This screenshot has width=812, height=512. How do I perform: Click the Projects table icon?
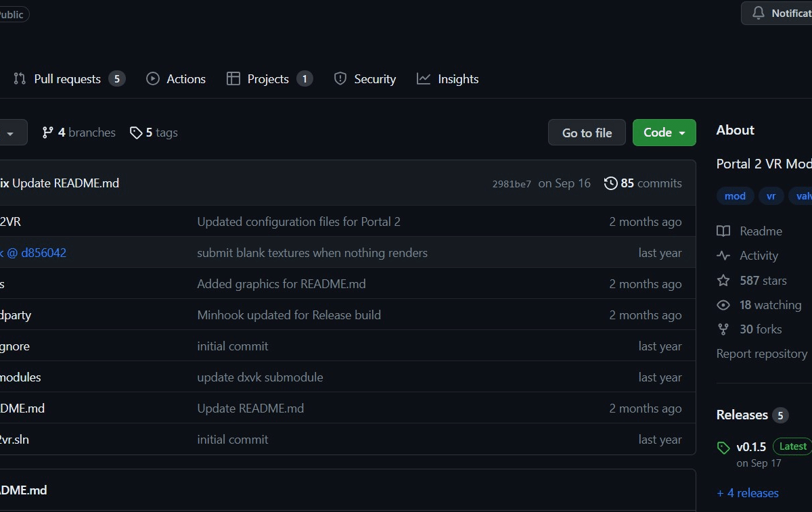pos(233,78)
